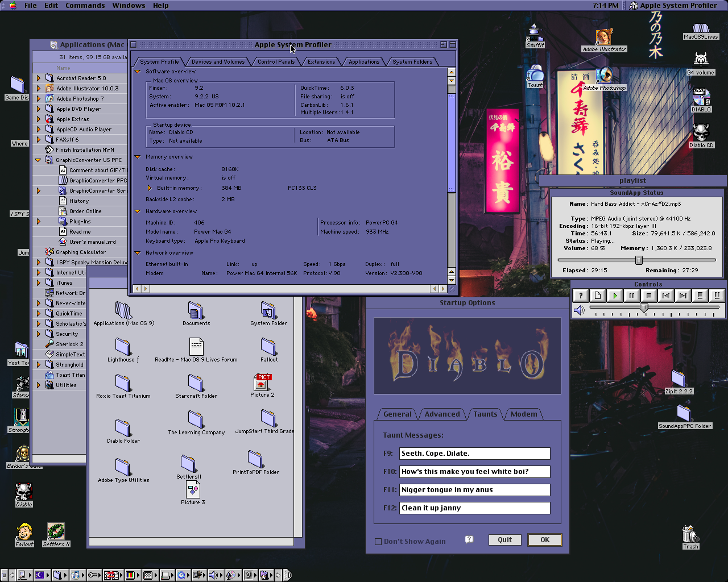The image size is (728, 582).
Task: Collapse the Hardware overview section
Action: coord(138,211)
